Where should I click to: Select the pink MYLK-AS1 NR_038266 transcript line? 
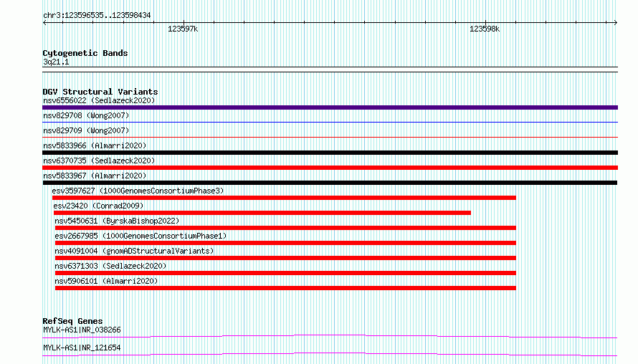[330, 336]
